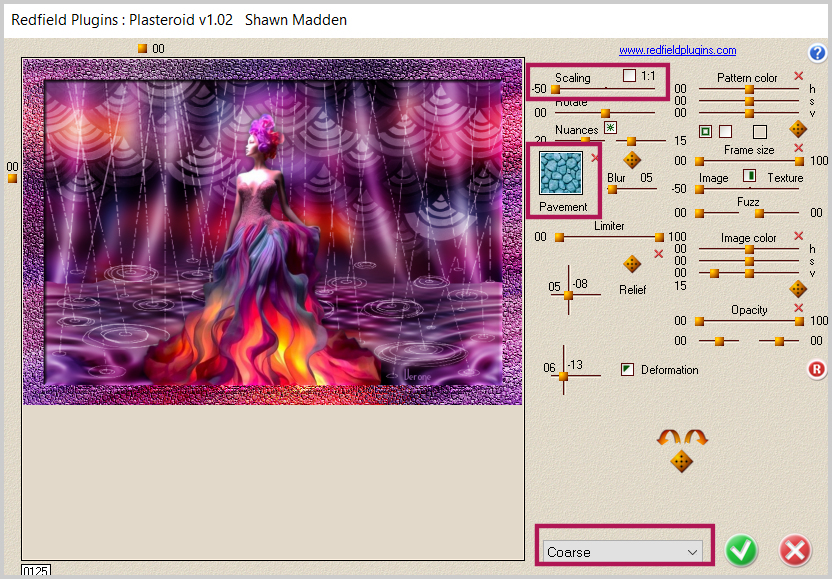The width and height of the screenshot is (832, 579).
Task: Click the large dice below the arrows
Action: (x=681, y=461)
